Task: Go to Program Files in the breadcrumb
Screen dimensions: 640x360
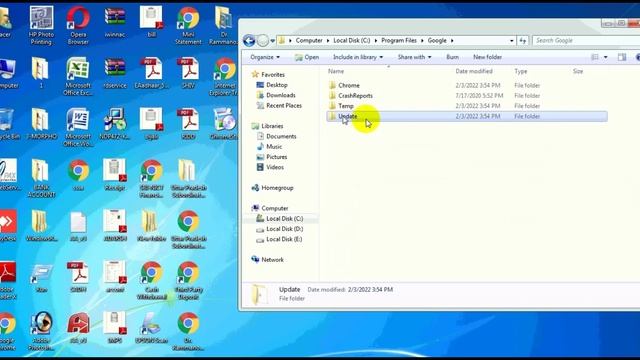Action: coord(399,40)
